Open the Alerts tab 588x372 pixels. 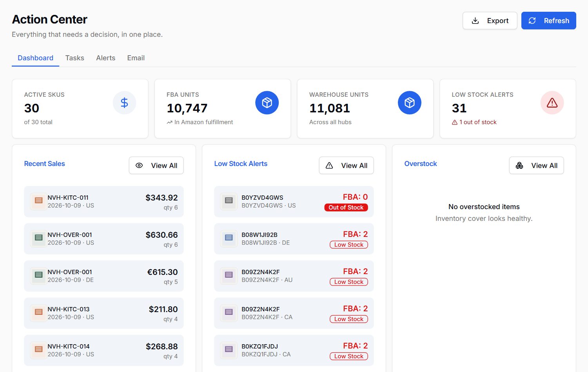106,58
